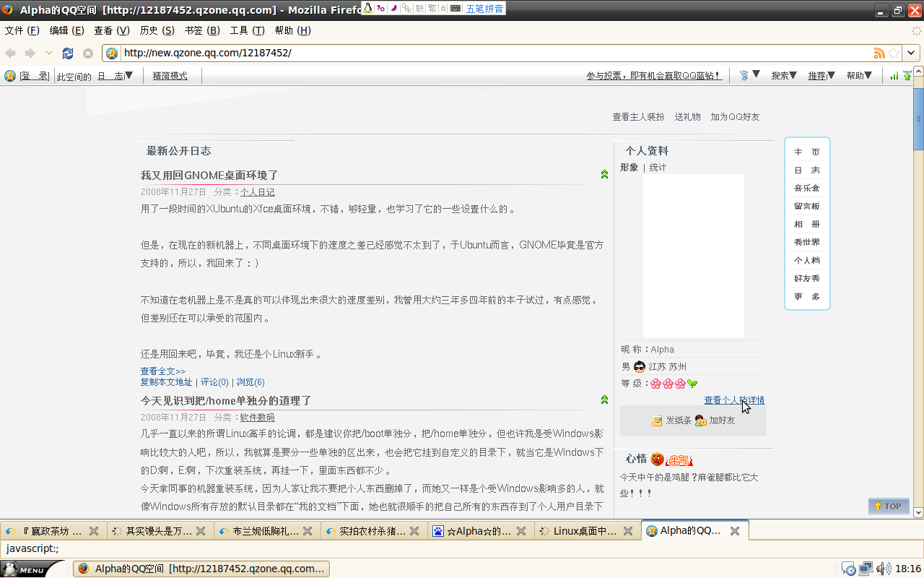Click 查看全文>> to read full post
The width and height of the screenshot is (924, 578).
click(x=163, y=371)
